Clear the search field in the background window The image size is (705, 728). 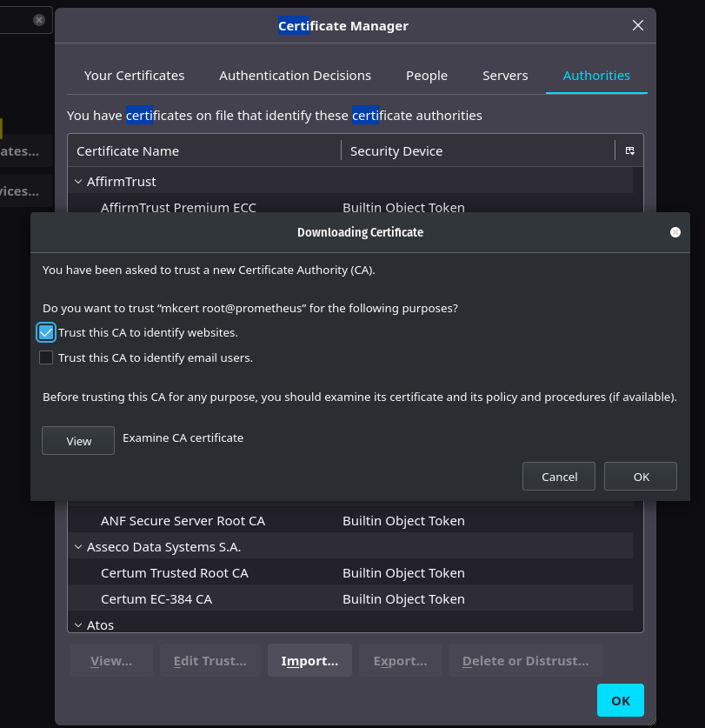click(39, 20)
